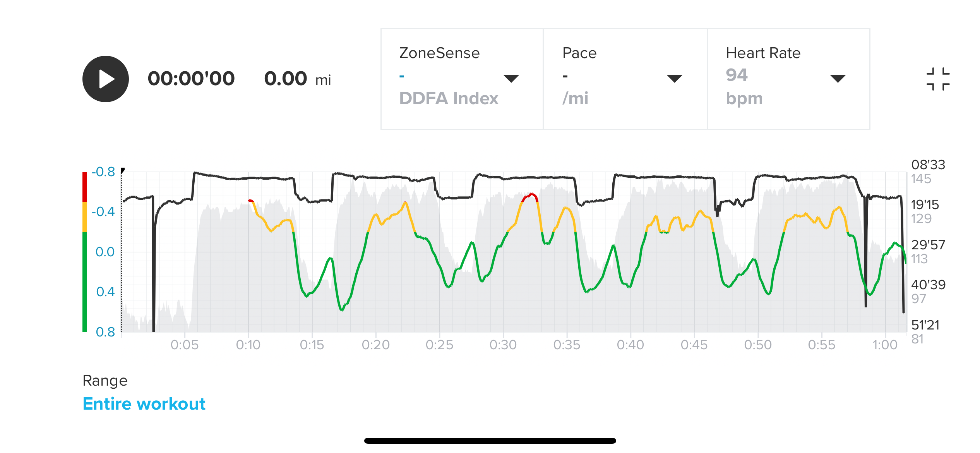Click the 0.00 mi distance readout
980x453 pixels.
point(298,79)
